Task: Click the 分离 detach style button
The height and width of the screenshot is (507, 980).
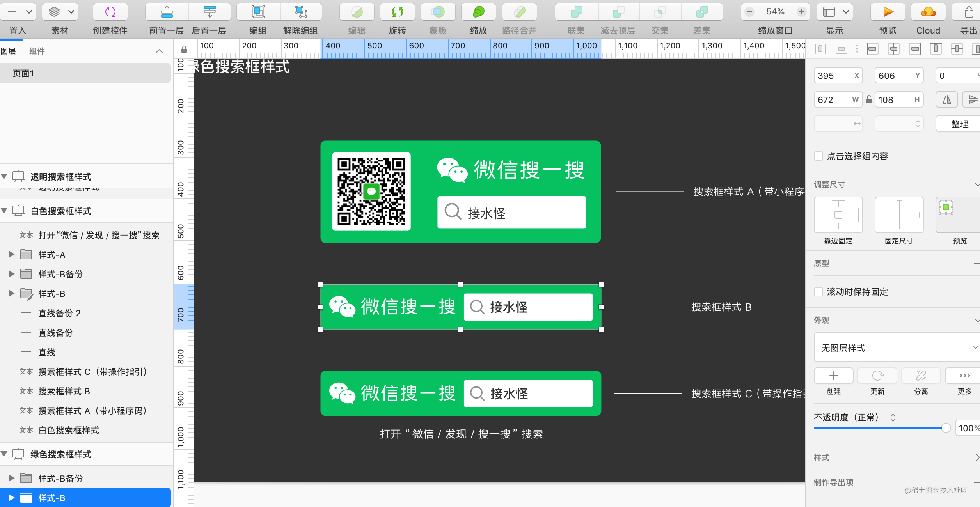Action: click(921, 376)
